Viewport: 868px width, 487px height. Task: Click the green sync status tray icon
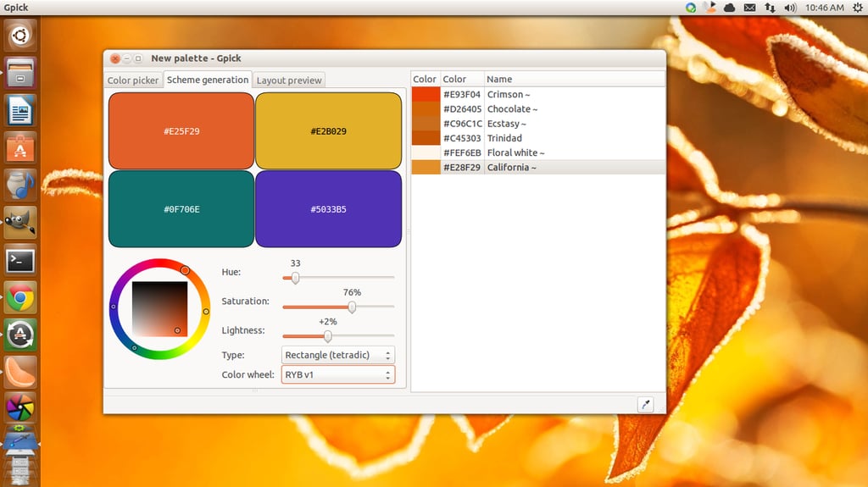690,8
